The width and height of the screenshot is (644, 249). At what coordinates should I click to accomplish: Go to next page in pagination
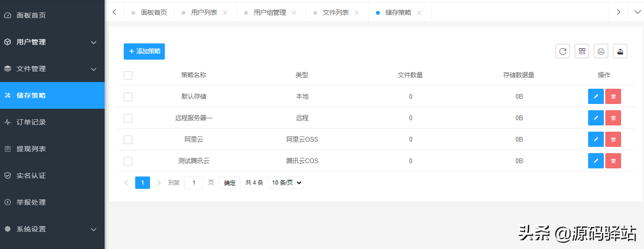coord(159,183)
